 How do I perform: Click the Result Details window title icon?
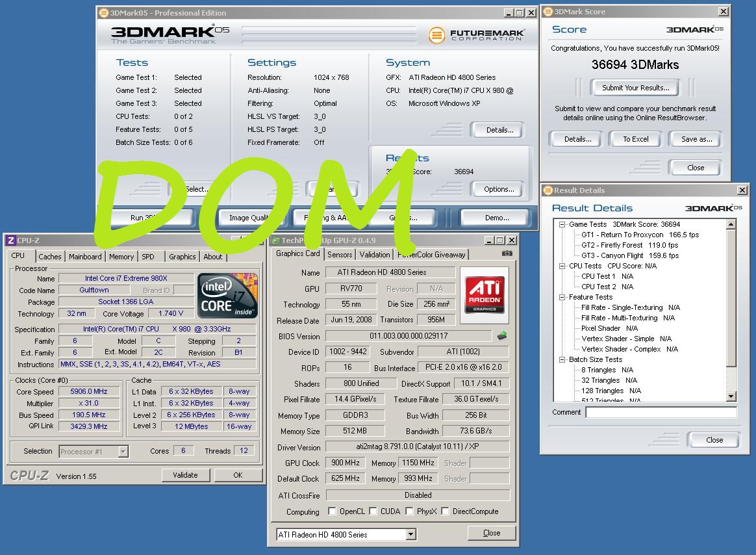point(548,190)
